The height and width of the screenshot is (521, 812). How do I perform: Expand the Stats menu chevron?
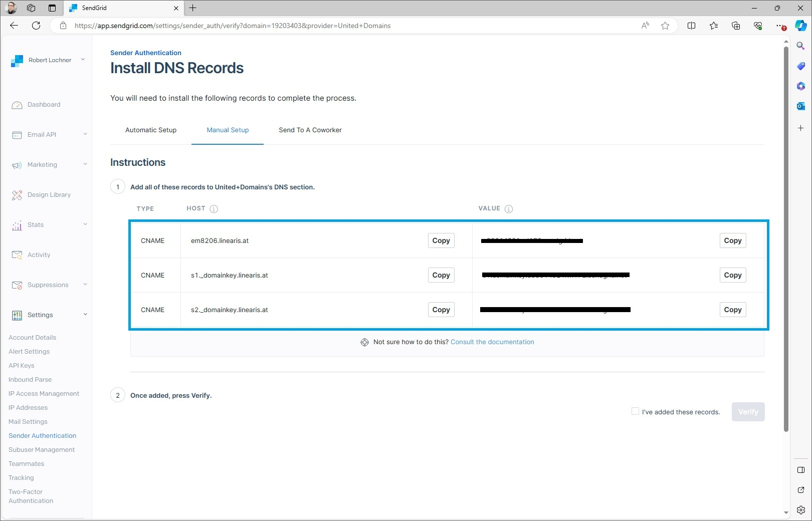[85, 224]
